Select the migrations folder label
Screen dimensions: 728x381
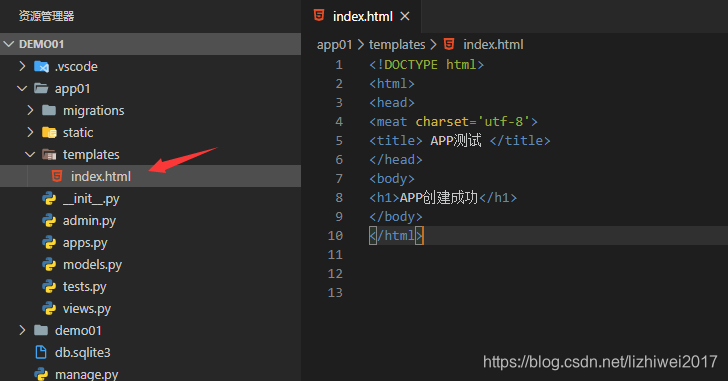(93, 110)
